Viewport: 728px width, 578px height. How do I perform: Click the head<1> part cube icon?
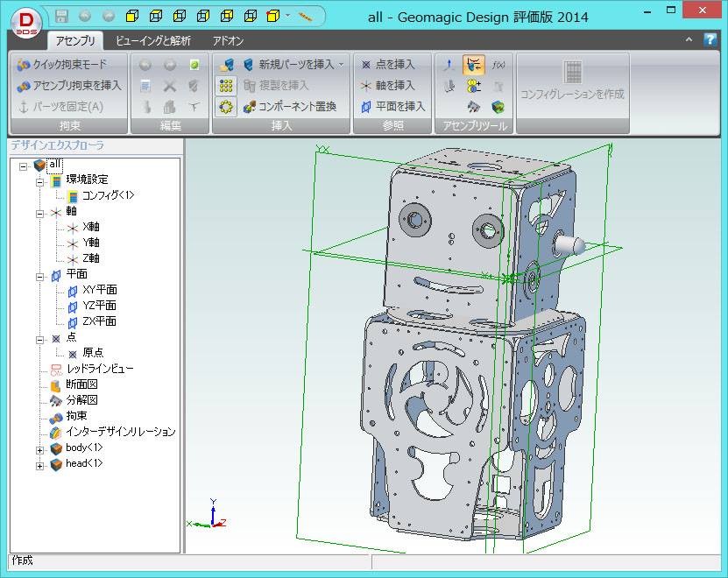56,464
